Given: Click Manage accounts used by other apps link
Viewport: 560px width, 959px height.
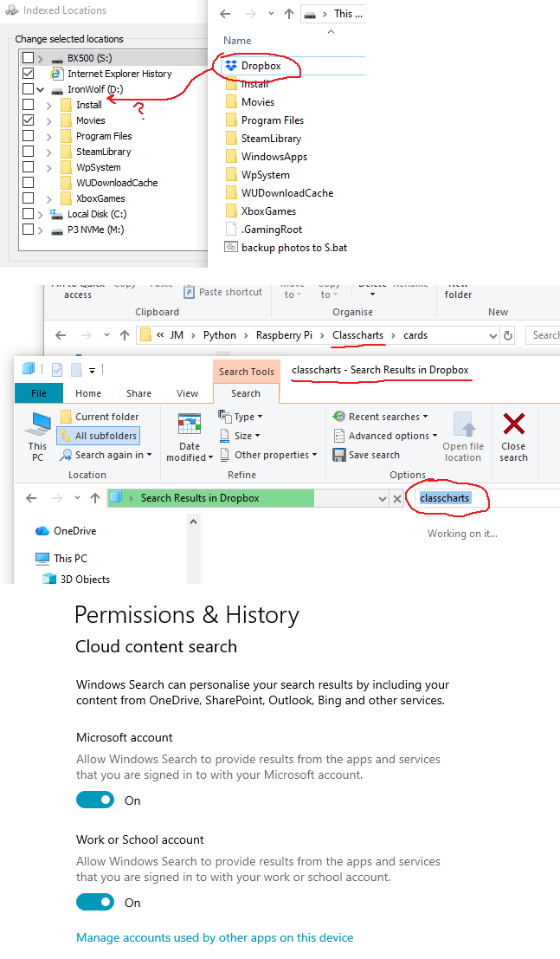Looking at the screenshot, I should 215,937.
